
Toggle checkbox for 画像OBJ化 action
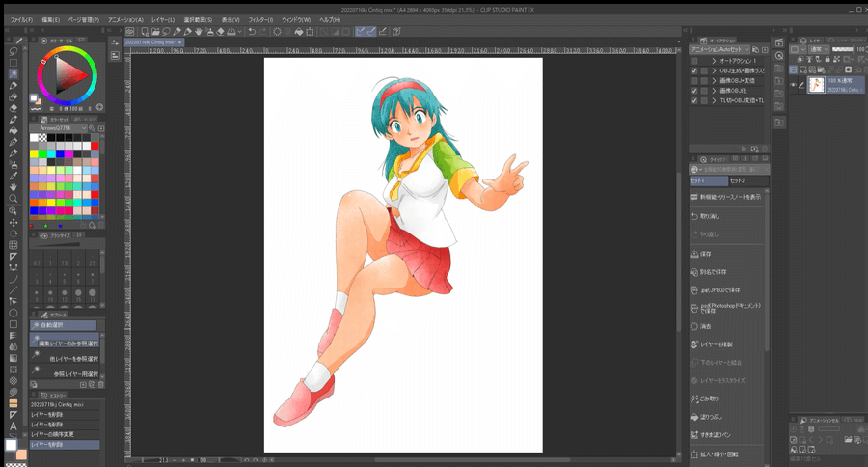pyautogui.click(x=694, y=90)
